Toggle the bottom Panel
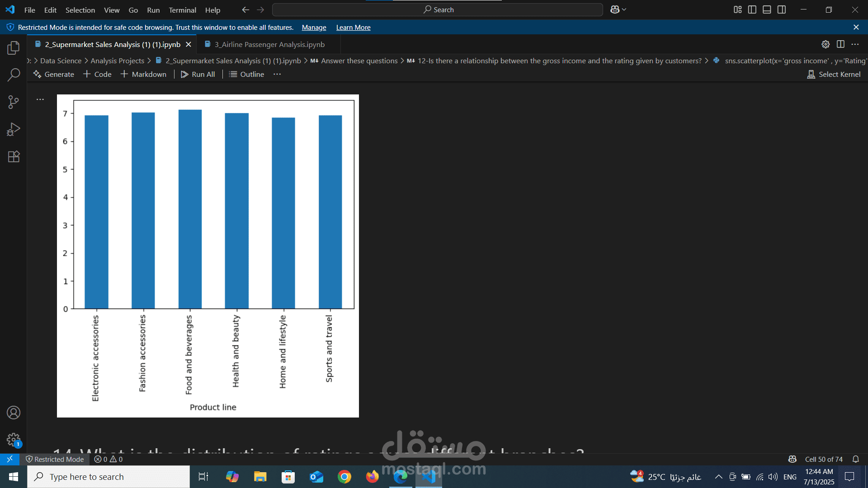This screenshot has width=868, height=488. (x=767, y=9)
